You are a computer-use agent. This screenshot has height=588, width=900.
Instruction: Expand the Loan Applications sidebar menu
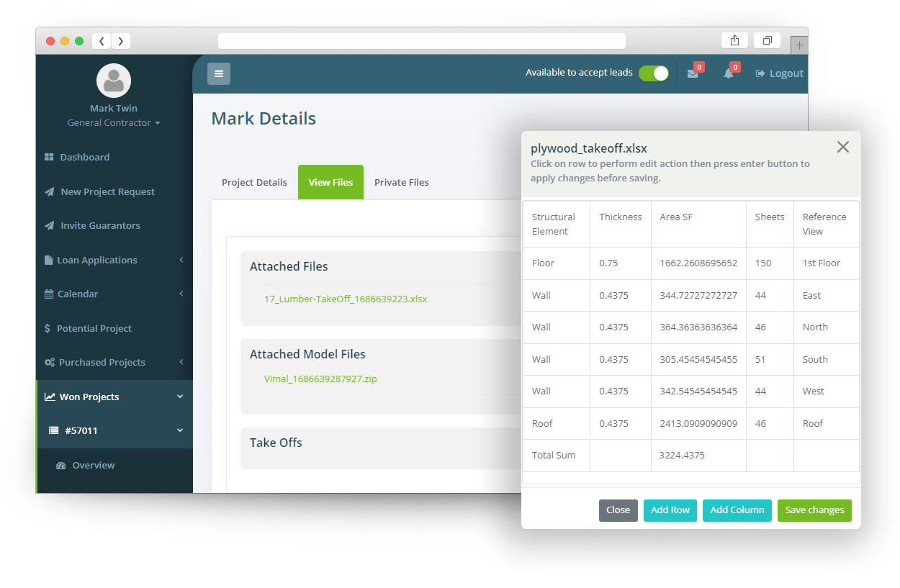pos(97,260)
